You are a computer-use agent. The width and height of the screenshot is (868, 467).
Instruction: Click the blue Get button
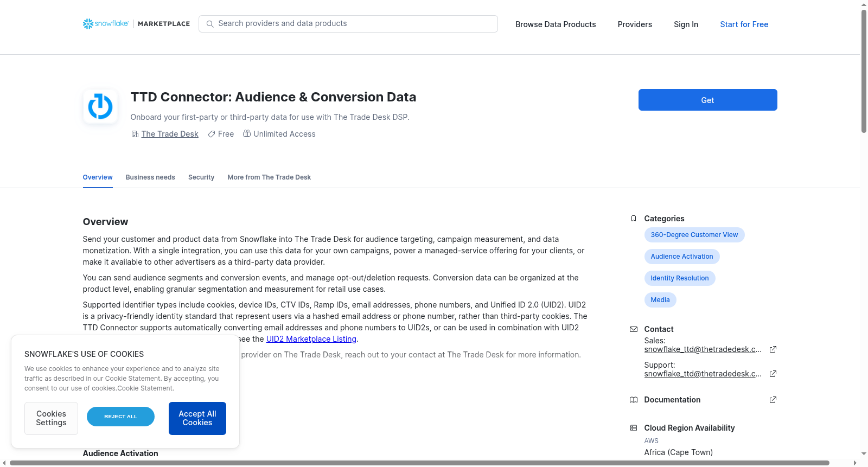(707, 100)
